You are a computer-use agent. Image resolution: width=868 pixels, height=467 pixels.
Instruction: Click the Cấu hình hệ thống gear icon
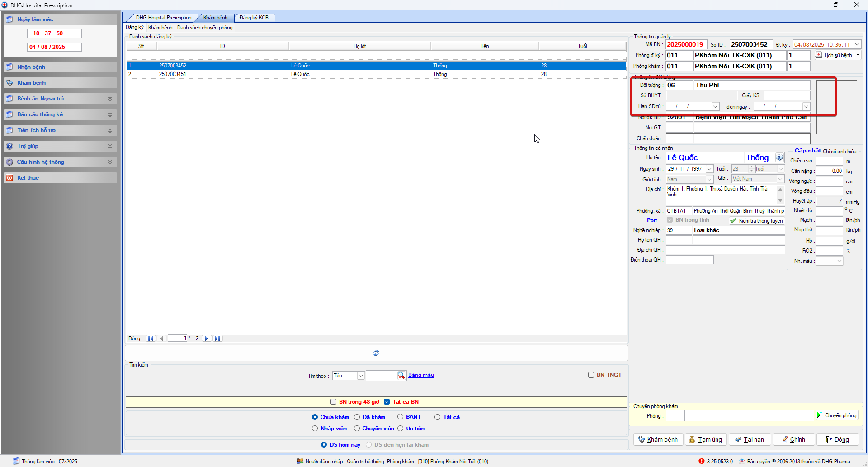coord(9,162)
